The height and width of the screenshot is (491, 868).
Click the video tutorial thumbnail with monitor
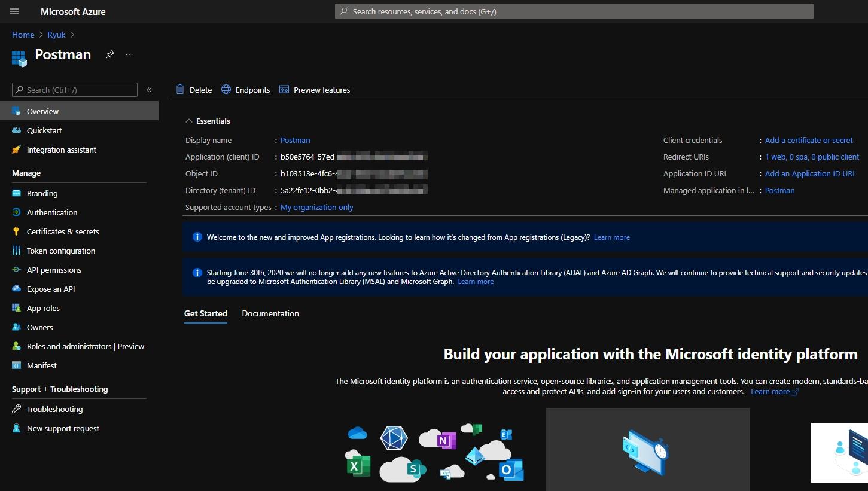coord(648,449)
